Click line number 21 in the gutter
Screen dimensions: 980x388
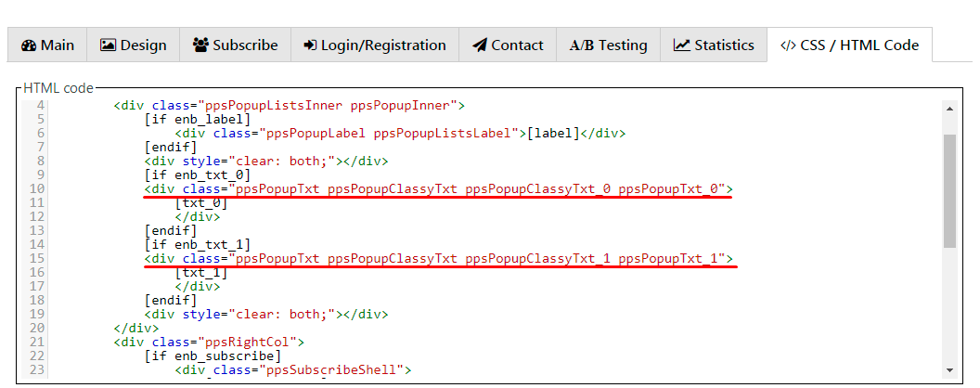pos(35,342)
